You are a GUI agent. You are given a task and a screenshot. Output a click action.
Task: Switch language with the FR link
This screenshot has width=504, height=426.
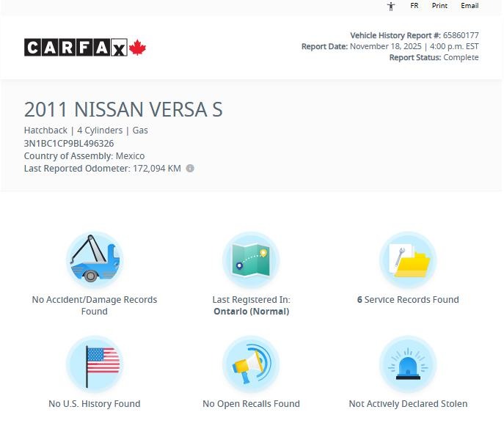coord(414,6)
